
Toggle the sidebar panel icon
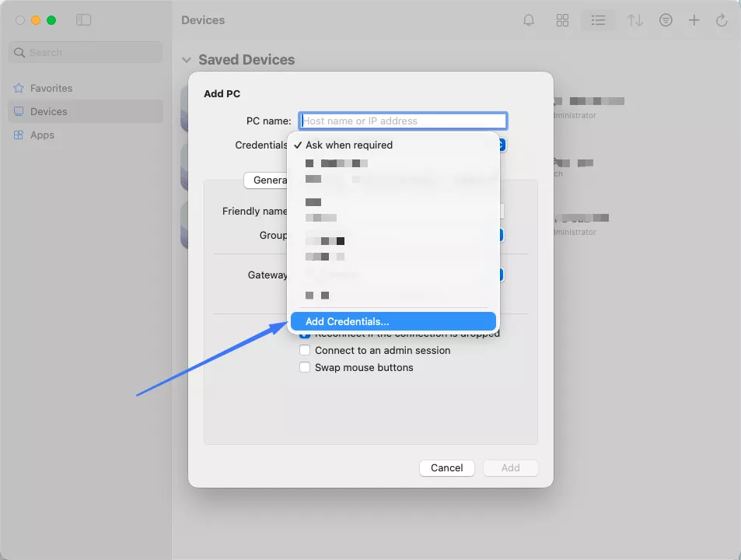(x=83, y=20)
